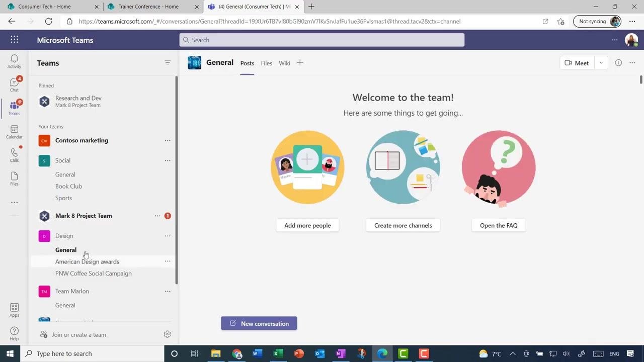The height and width of the screenshot is (362, 644).
Task: Collapse the Team Marlon team
Action: [x=72, y=291]
